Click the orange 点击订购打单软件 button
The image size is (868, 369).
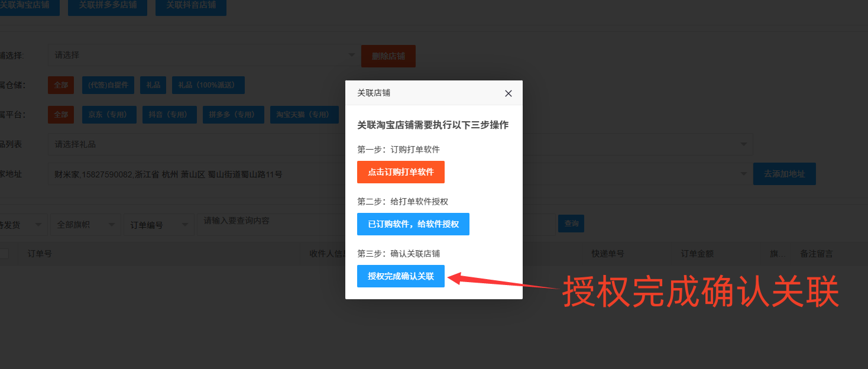click(400, 172)
